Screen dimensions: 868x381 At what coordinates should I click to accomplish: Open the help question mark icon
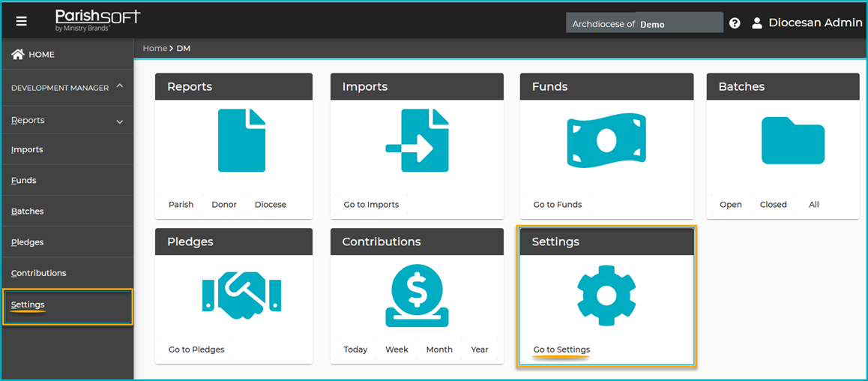[735, 23]
